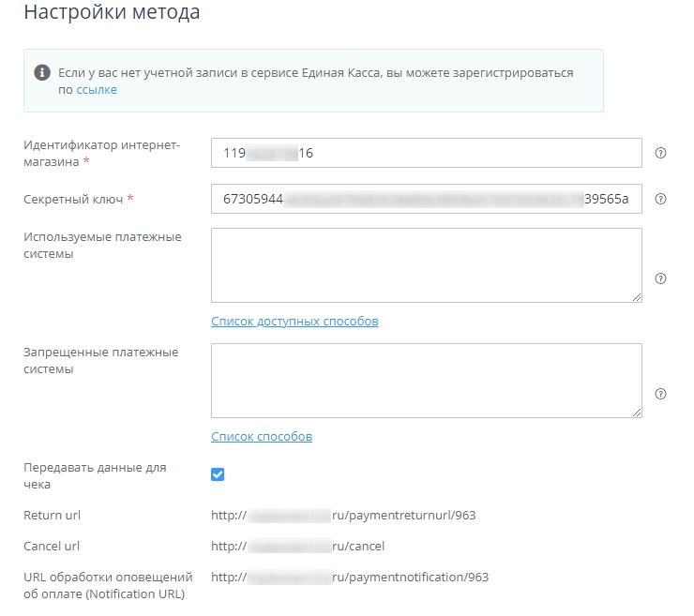Open the 'Список способов' link
The image size is (694, 616).
262,436
